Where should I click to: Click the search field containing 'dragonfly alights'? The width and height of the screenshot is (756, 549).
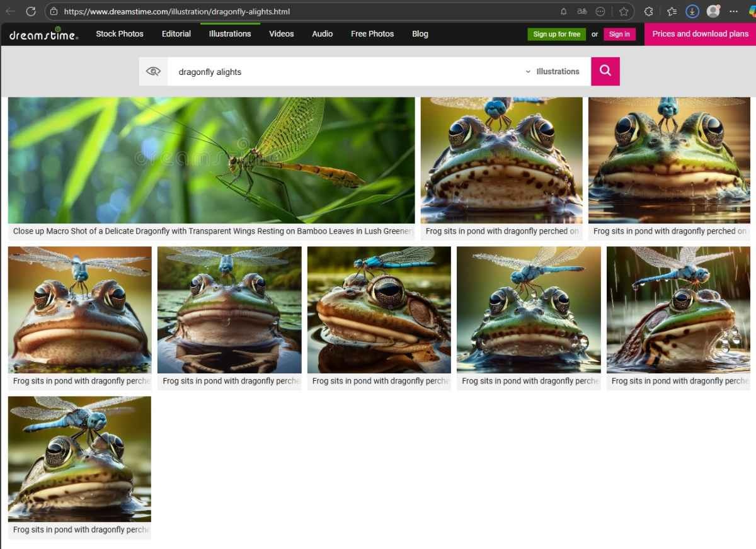pyautogui.click(x=346, y=72)
